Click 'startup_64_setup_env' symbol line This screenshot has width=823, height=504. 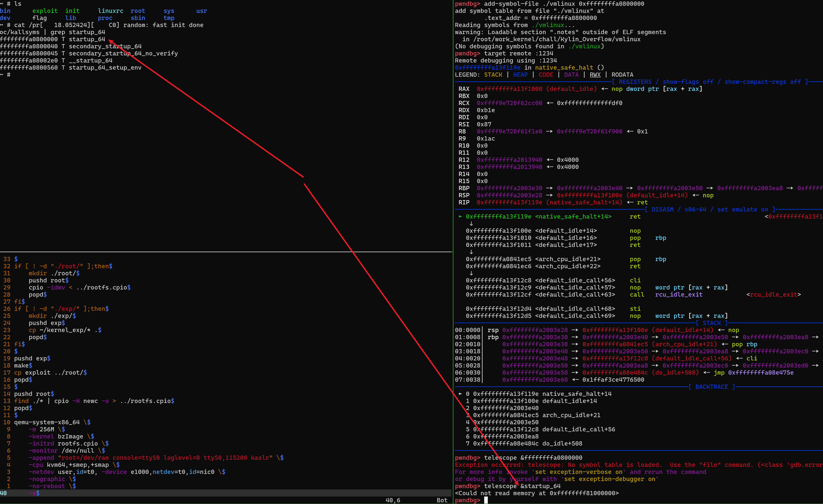pyautogui.click(x=71, y=67)
